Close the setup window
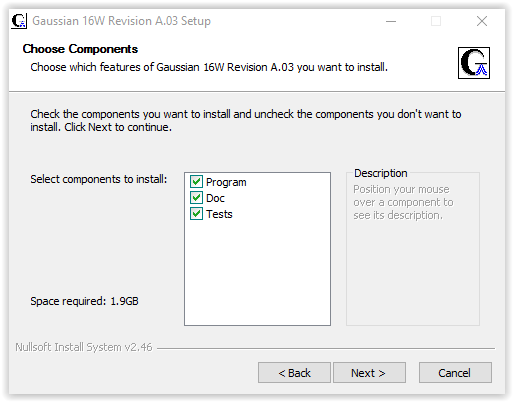The image size is (513, 402). pyautogui.click(x=482, y=21)
